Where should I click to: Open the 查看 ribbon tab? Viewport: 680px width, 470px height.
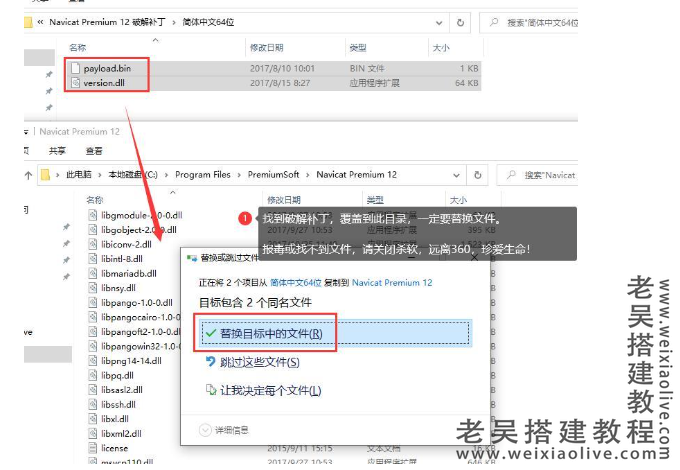coord(94,151)
